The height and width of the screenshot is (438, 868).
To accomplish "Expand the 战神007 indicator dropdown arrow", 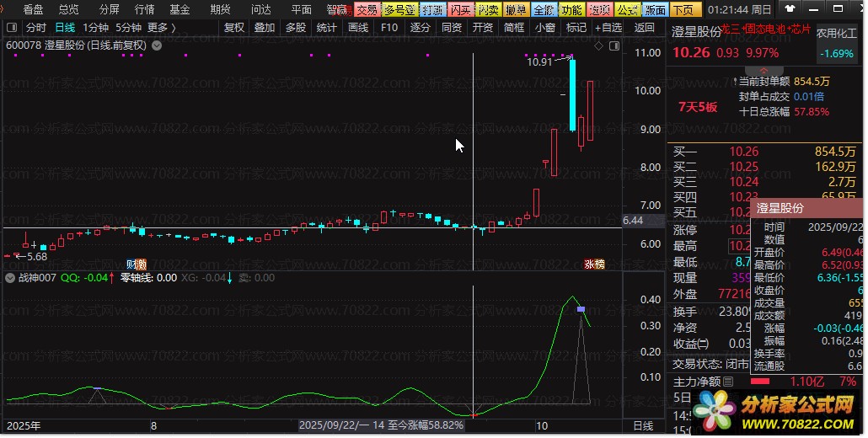I will (10, 278).
